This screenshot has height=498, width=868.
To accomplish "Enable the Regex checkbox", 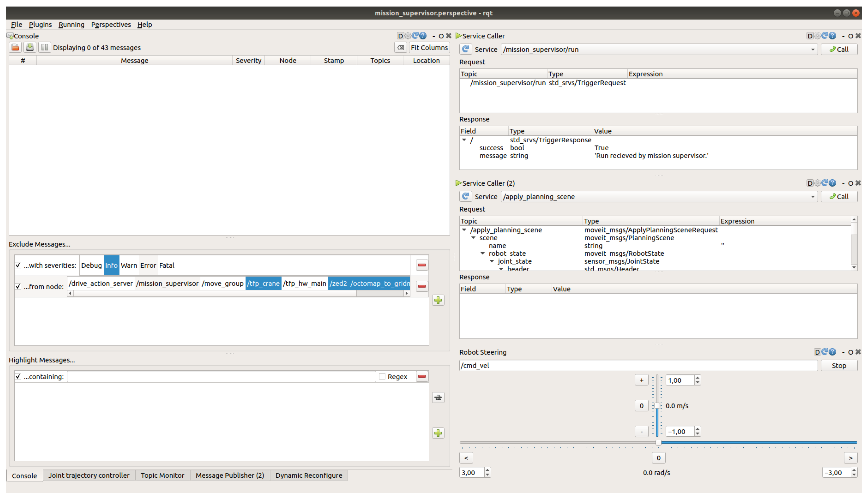I will [382, 376].
